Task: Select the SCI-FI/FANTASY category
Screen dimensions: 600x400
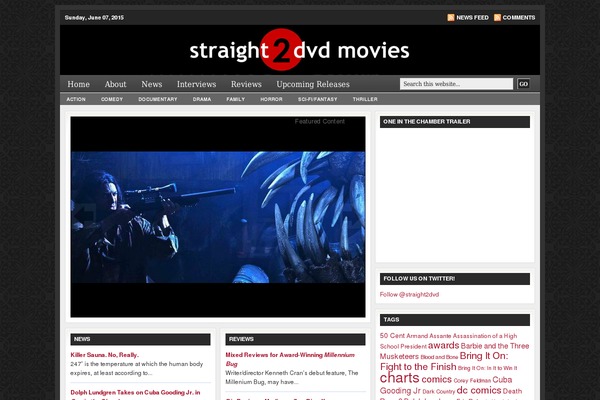Action: pos(318,99)
